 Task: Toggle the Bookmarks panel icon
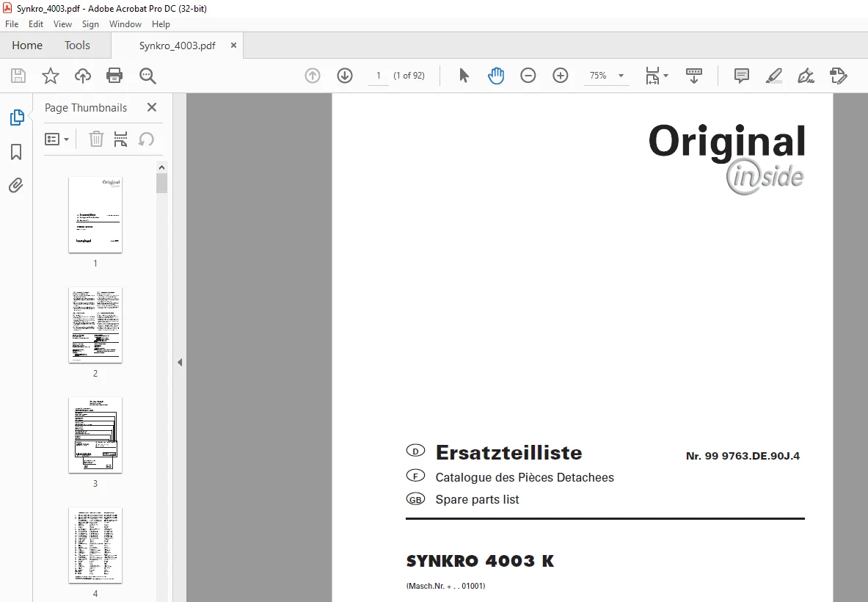tap(16, 152)
